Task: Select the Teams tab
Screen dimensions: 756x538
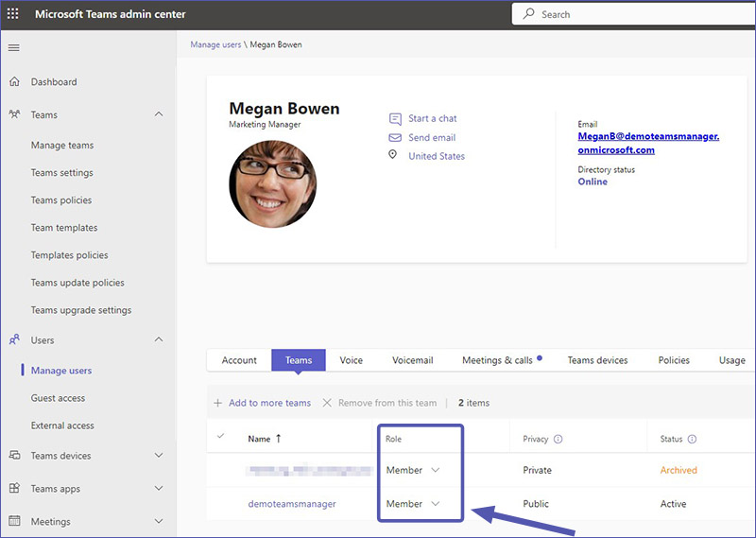Action: pyautogui.click(x=299, y=360)
